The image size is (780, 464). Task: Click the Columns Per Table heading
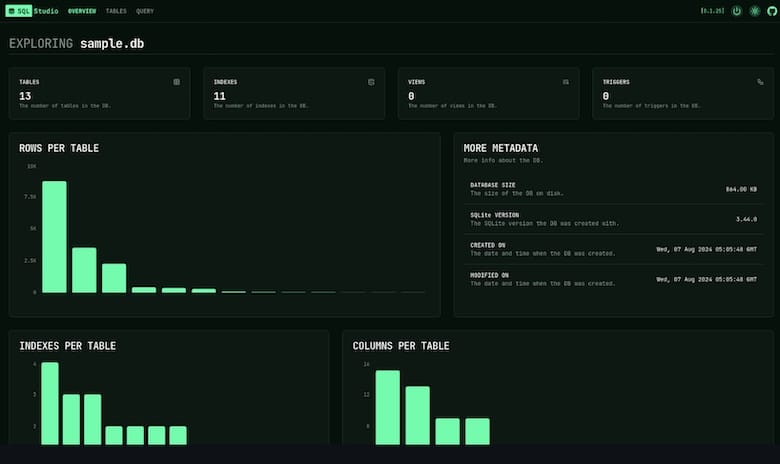click(401, 346)
